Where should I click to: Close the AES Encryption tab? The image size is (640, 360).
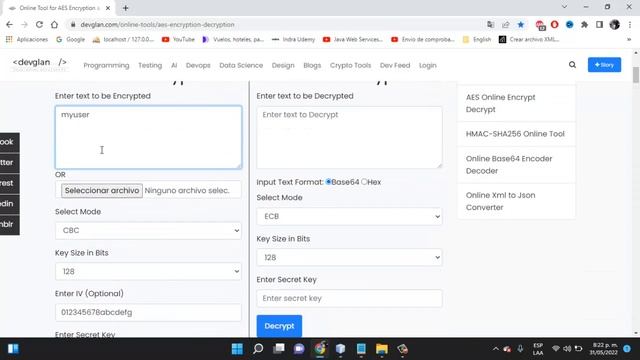(108, 8)
